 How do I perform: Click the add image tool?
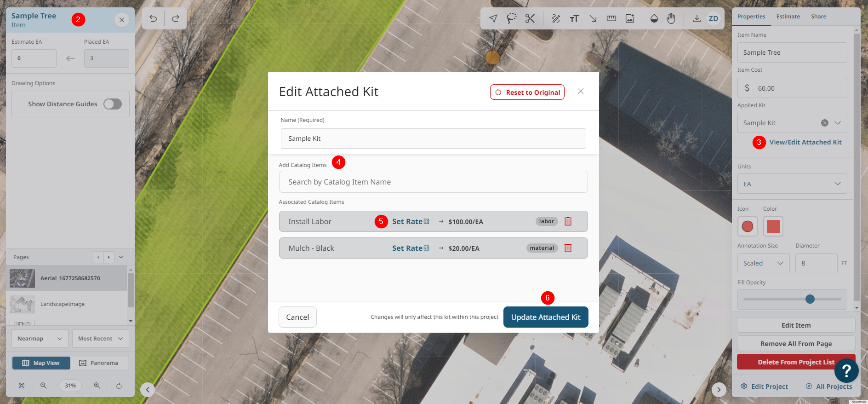tap(630, 18)
